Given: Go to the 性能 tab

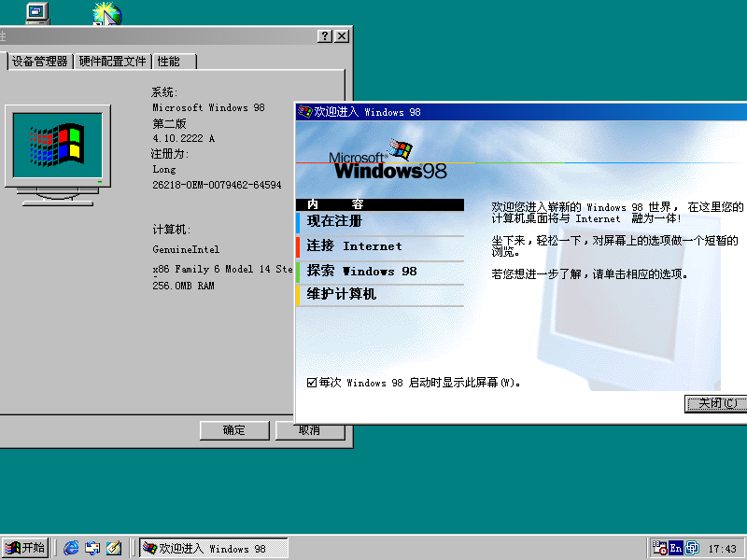Looking at the screenshot, I should pyautogui.click(x=174, y=62).
